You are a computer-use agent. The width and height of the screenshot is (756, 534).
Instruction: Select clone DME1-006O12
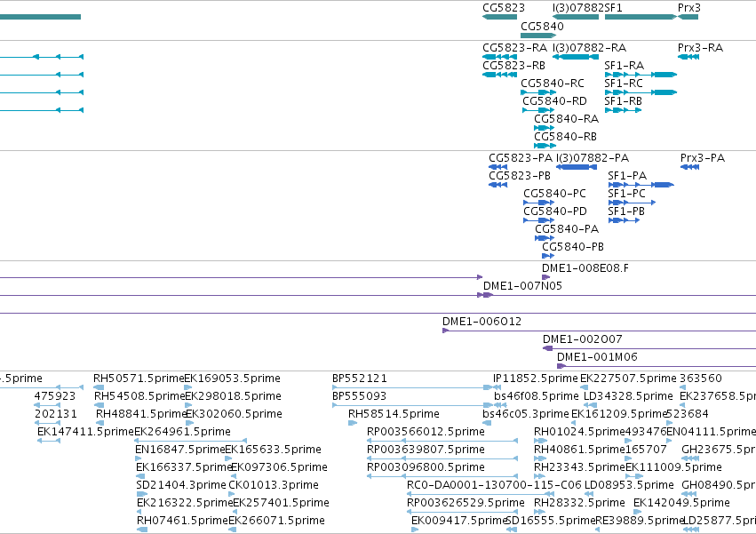(599, 331)
